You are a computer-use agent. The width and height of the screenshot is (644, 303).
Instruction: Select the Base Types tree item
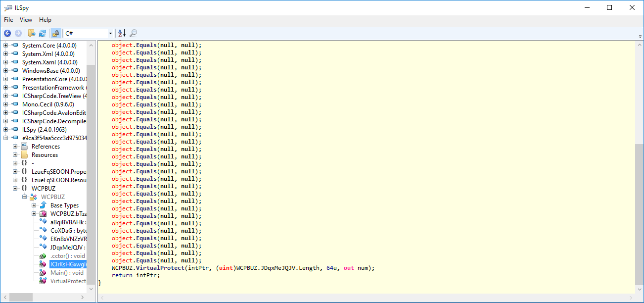click(64, 205)
